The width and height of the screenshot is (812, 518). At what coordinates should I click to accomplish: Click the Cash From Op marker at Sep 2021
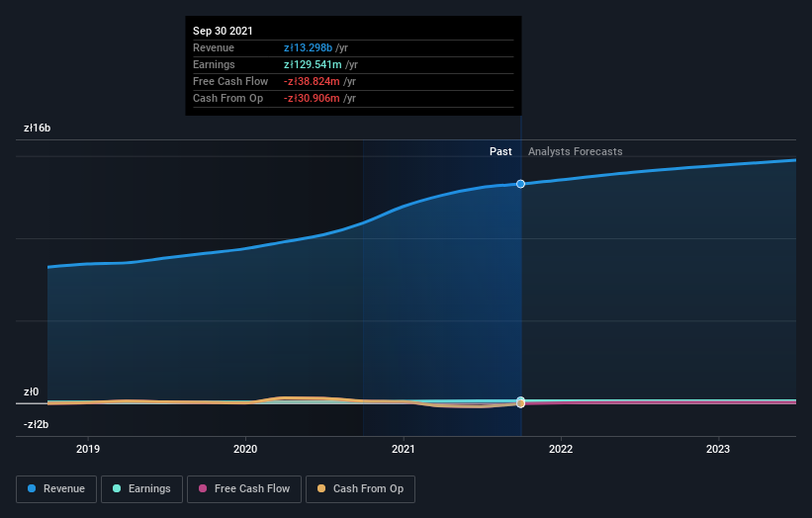pyautogui.click(x=520, y=403)
